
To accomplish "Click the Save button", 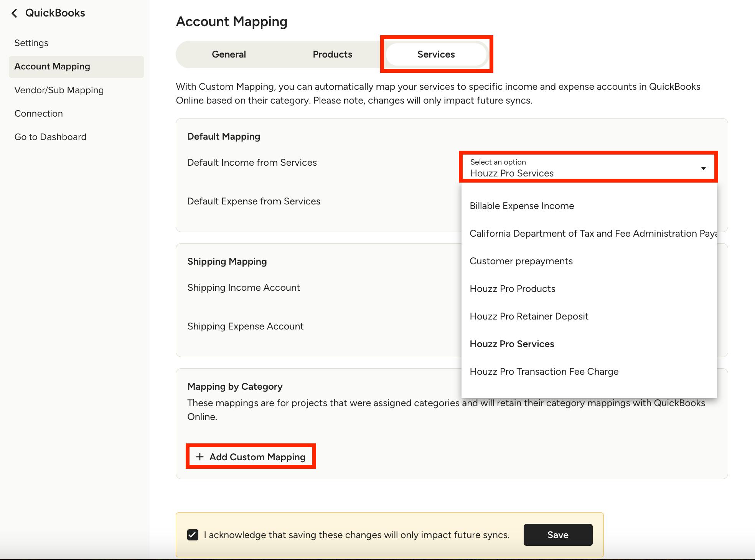I will 557,535.
